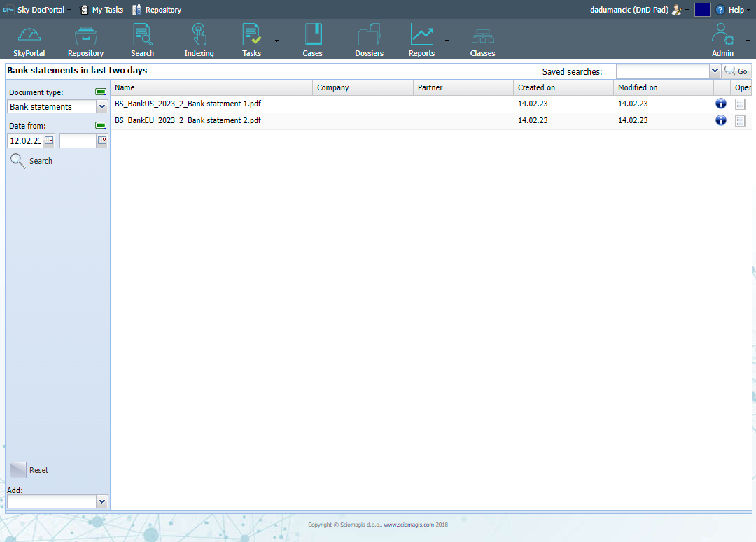
Task: Remove the Document type criterion with green minus
Action: [101, 92]
